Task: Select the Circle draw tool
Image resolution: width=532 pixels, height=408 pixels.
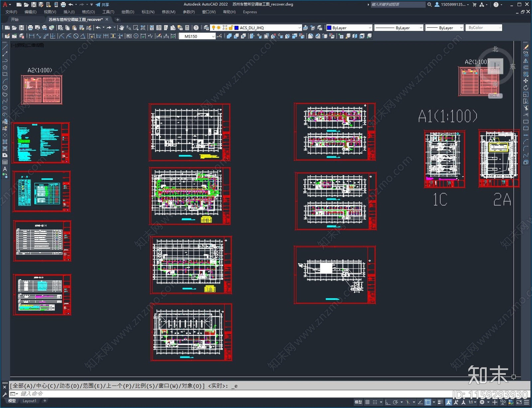Action: point(5,88)
